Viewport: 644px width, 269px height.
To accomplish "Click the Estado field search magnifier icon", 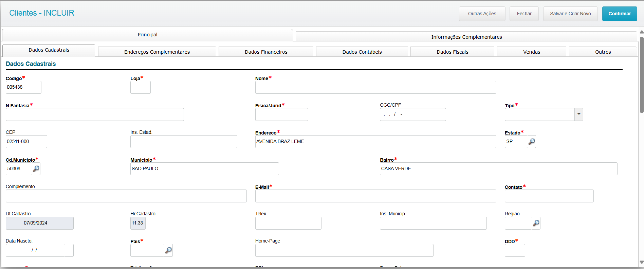I will point(532,142).
